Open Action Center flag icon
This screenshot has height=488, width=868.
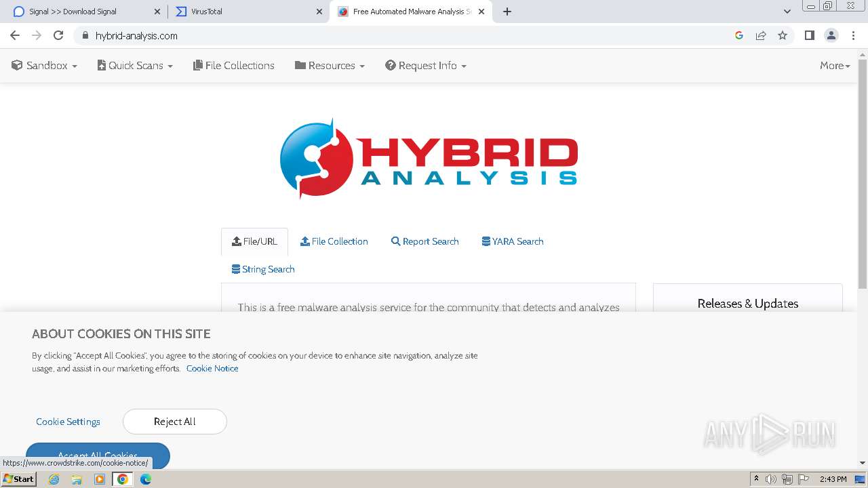(804, 479)
